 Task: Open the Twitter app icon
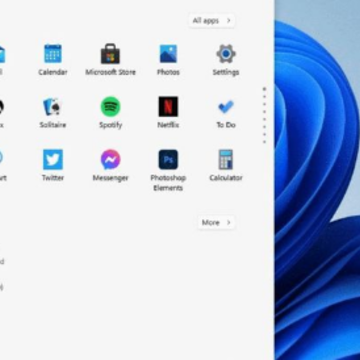[53, 159]
